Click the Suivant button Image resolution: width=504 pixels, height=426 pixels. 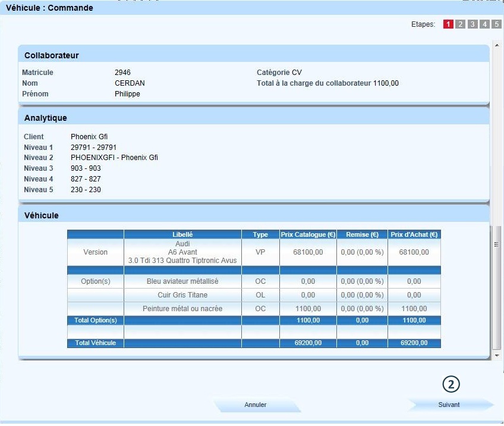tap(449, 405)
